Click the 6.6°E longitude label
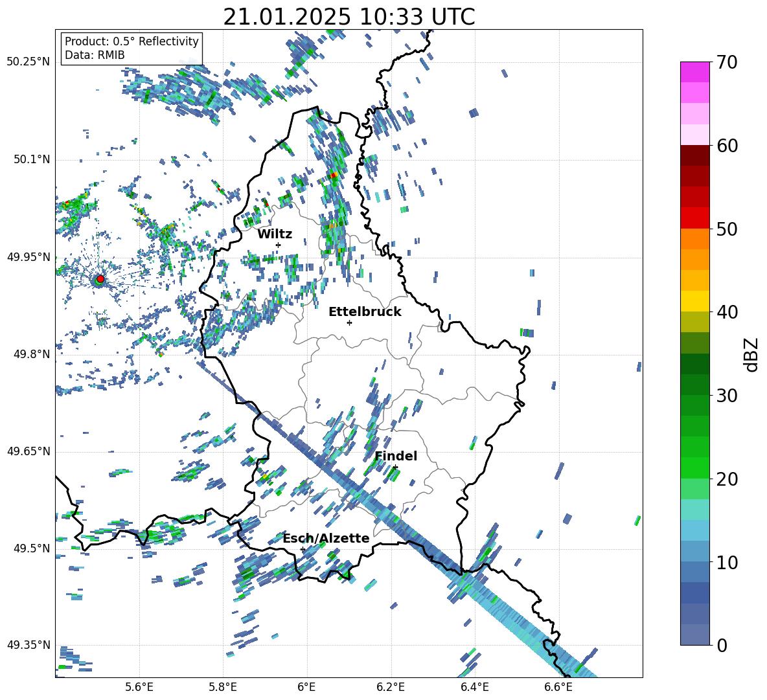Viewport: 767px width, 700px height. pos(558,687)
